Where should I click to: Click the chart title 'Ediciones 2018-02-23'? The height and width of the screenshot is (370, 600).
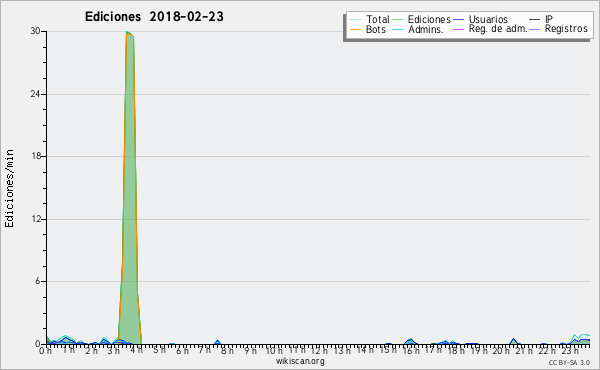tap(154, 17)
